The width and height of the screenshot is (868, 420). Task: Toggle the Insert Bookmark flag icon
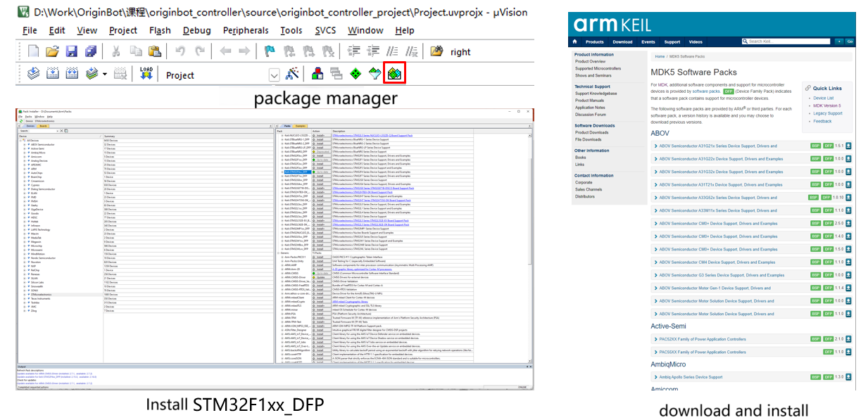[270, 51]
